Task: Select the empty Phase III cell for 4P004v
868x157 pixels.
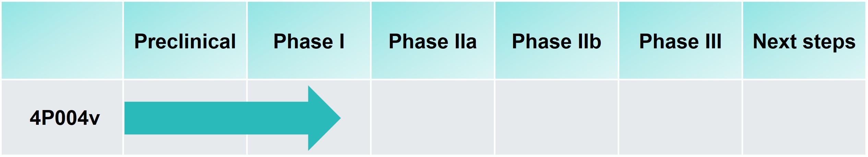Action: (x=680, y=118)
